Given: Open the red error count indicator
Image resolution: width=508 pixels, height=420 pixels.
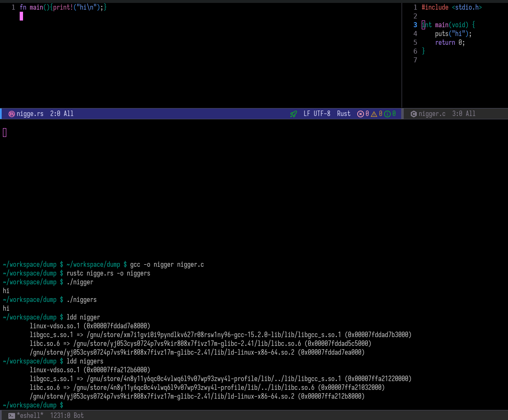Looking at the screenshot, I should click(x=363, y=114).
